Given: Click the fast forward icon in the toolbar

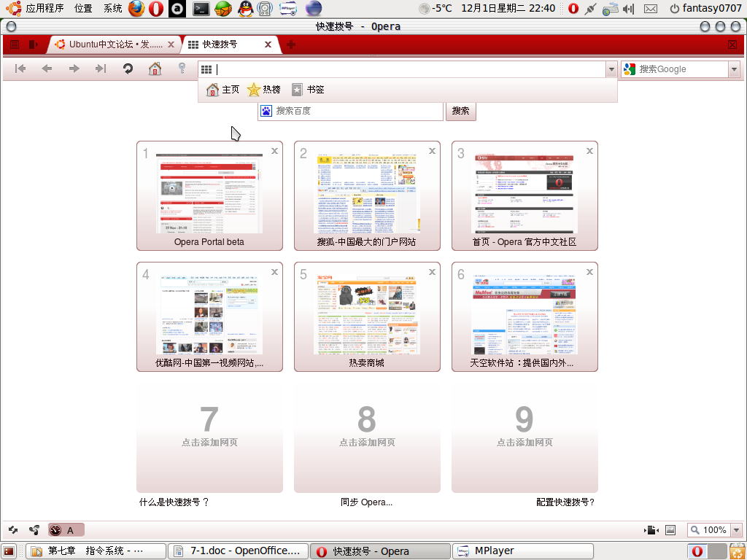Looking at the screenshot, I should tap(101, 69).
